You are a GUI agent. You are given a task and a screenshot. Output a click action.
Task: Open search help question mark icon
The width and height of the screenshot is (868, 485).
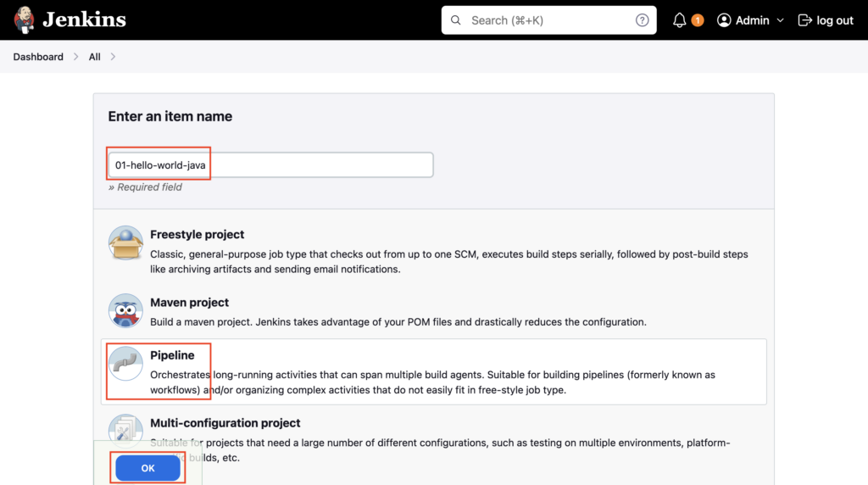[x=643, y=20]
